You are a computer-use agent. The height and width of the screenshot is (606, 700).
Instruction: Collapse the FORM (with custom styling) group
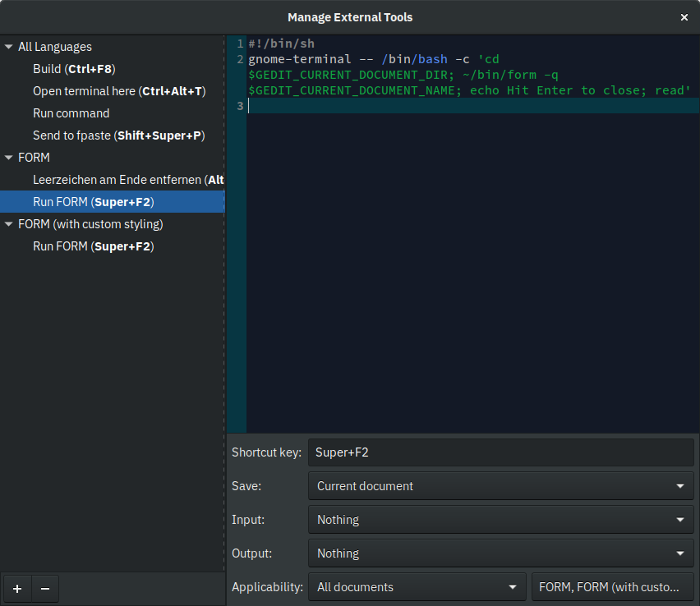[8, 224]
